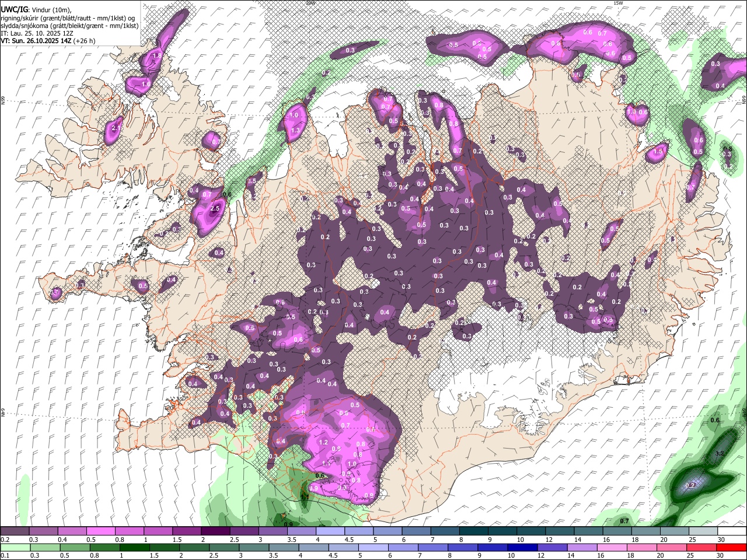Screen dimensions: 747x560
Task: Click the top legend swatch between 0.2 and 0.3
Action: 15,531
